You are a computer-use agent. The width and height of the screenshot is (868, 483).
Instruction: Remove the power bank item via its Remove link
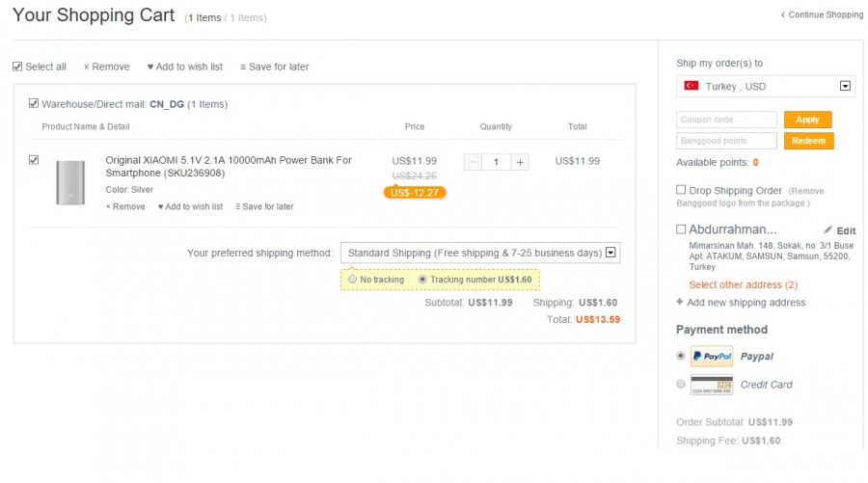point(125,206)
